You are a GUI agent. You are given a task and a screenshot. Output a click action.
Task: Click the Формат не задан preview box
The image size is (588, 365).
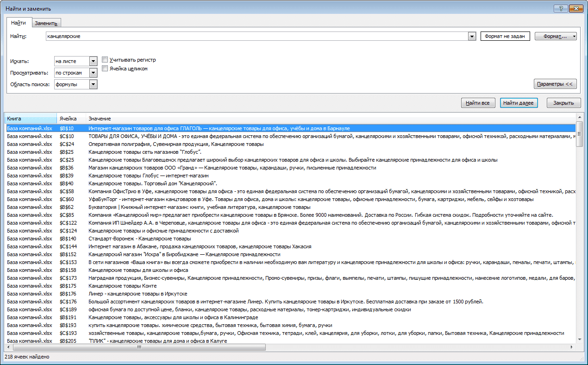[505, 36]
